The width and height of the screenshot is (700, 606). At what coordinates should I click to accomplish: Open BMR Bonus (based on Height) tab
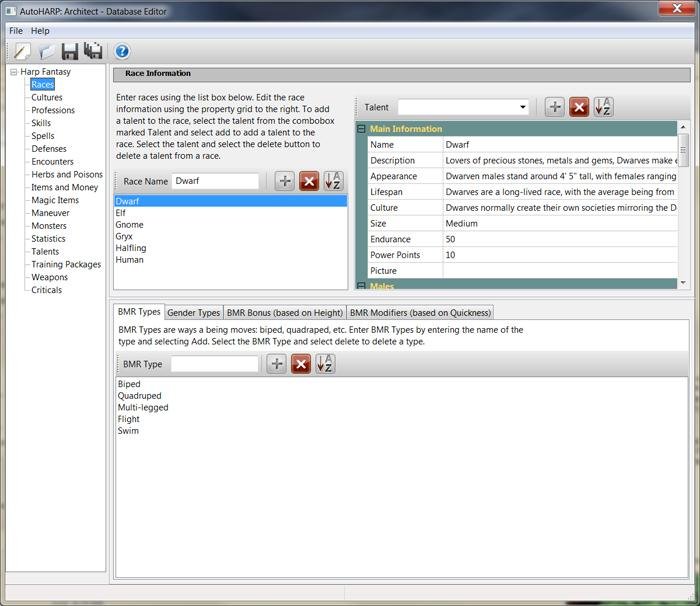284,313
